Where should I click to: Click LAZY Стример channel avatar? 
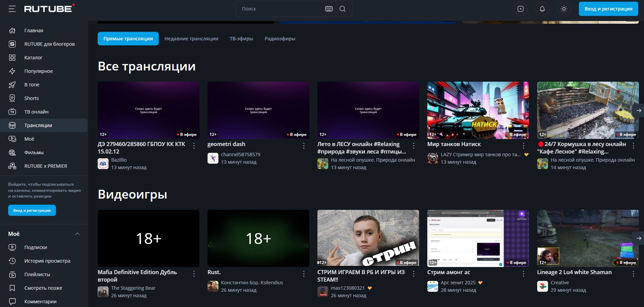click(433, 158)
